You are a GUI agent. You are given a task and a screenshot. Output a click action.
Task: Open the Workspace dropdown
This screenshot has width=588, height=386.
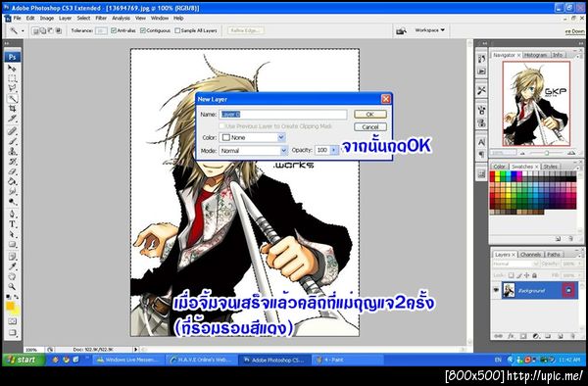click(430, 30)
